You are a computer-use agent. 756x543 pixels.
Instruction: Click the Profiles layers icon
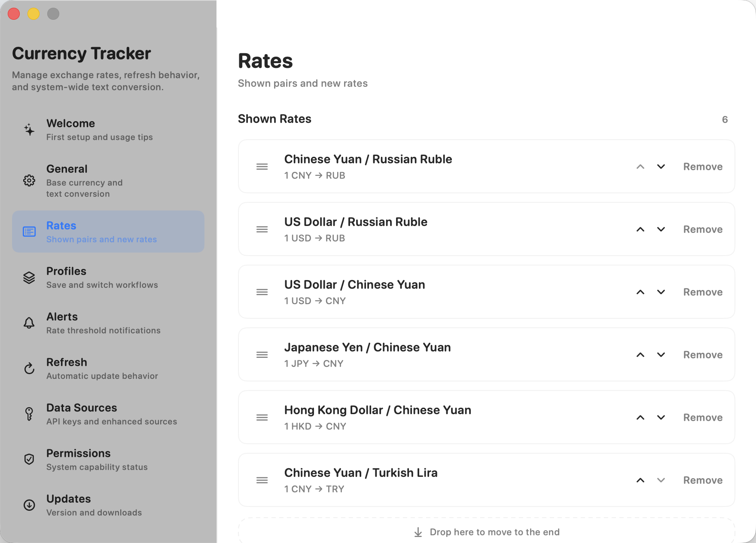pos(29,278)
